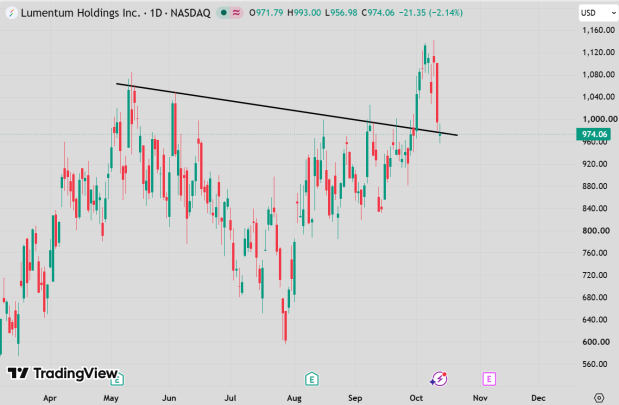Viewport: 619px width, 405px height.
Task: Open the August earnings marker E
Action: point(311,379)
